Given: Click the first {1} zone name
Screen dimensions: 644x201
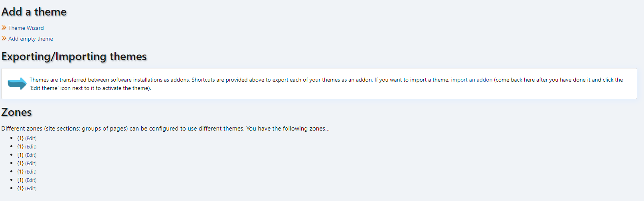Looking at the screenshot, I should (20, 139).
